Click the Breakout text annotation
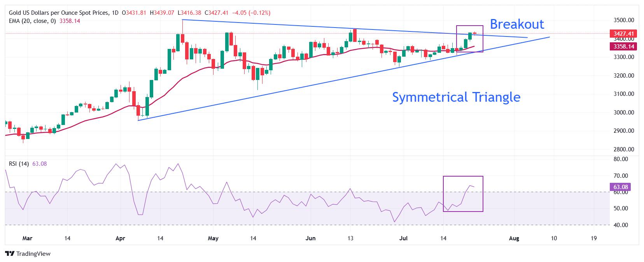Viewport: 644px width, 262px height. pyautogui.click(x=517, y=24)
